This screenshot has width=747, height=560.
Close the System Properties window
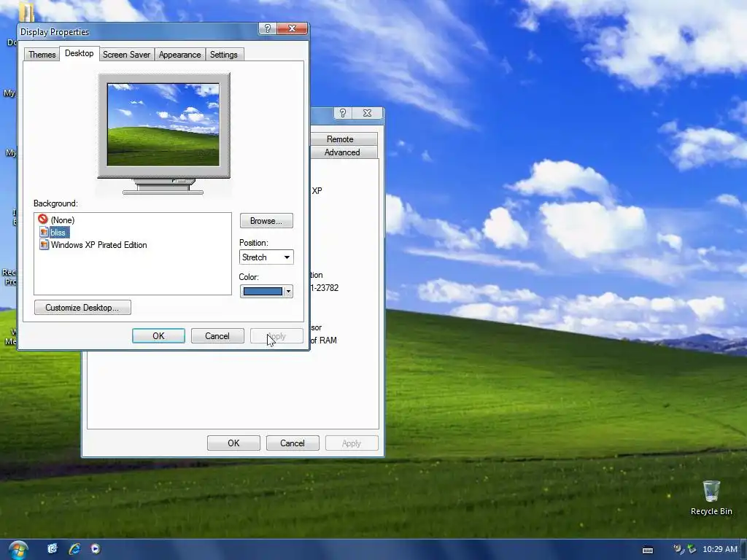pos(368,113)
